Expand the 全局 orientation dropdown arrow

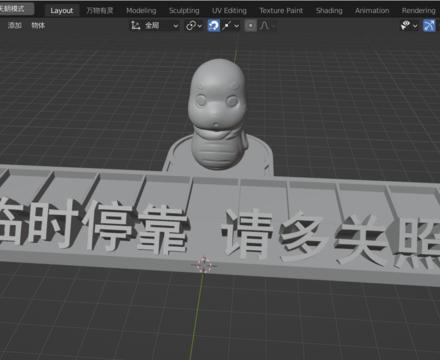point(176,26)
